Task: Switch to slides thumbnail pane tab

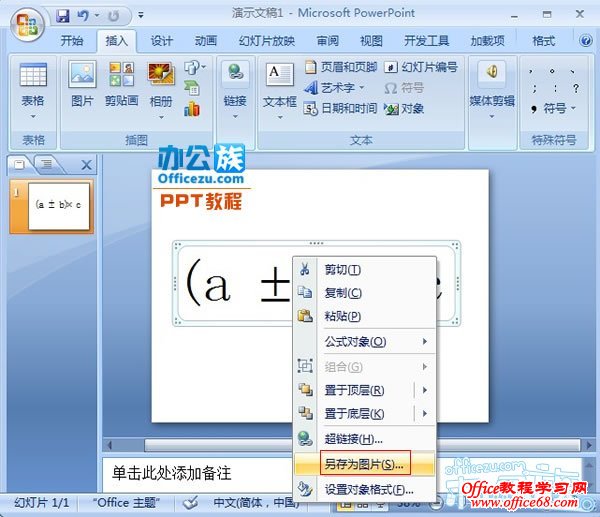Action: coord(19,165)
